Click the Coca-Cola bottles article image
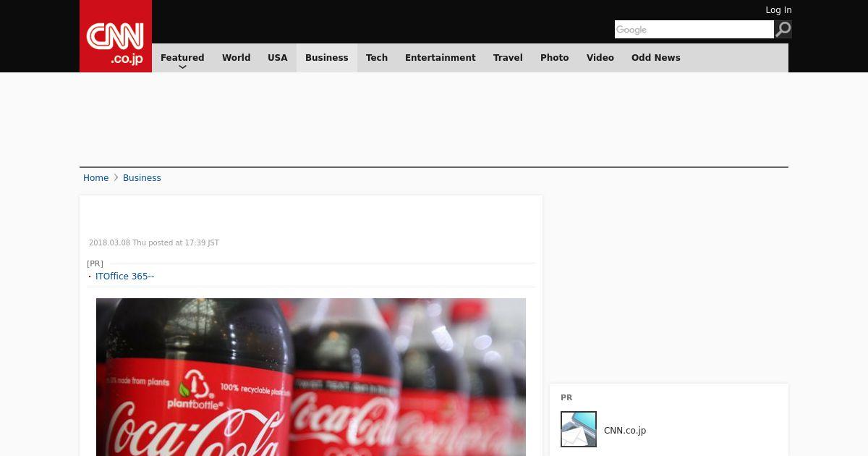 pyautogui.click(x=311, y=377)
